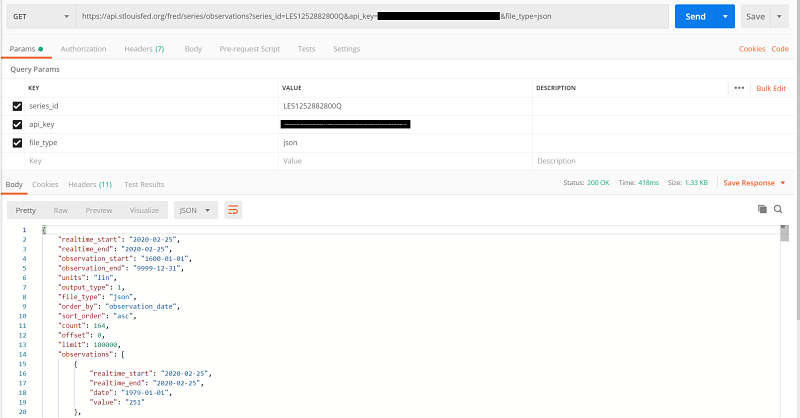
Task: Open the Cookies link on the right
Action: tap(751, 49)
